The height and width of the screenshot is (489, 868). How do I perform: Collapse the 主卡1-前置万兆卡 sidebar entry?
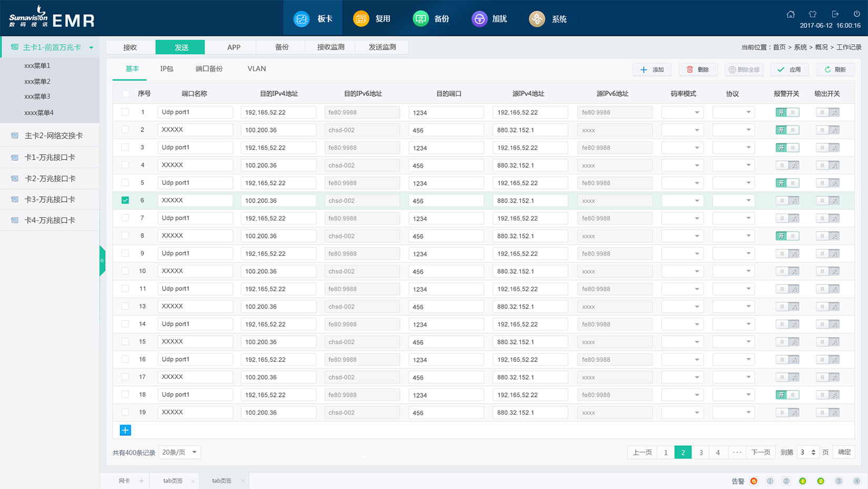point(90,47)
